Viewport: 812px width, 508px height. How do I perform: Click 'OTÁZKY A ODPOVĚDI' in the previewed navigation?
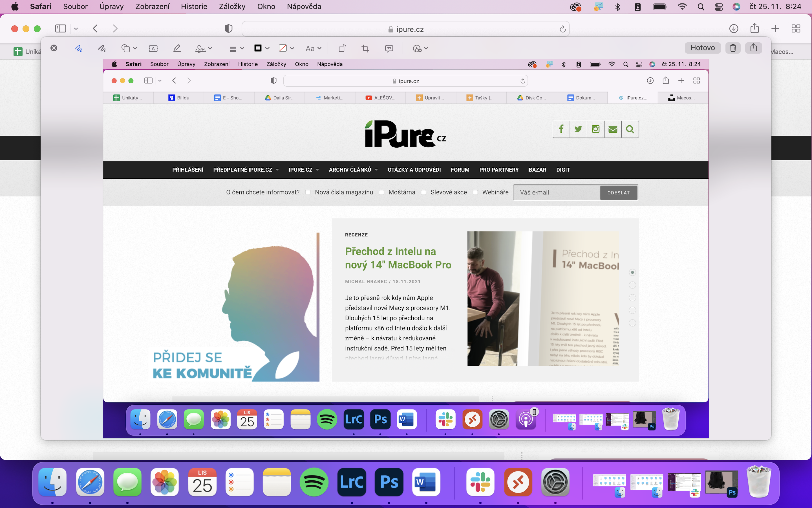(414, 170)
